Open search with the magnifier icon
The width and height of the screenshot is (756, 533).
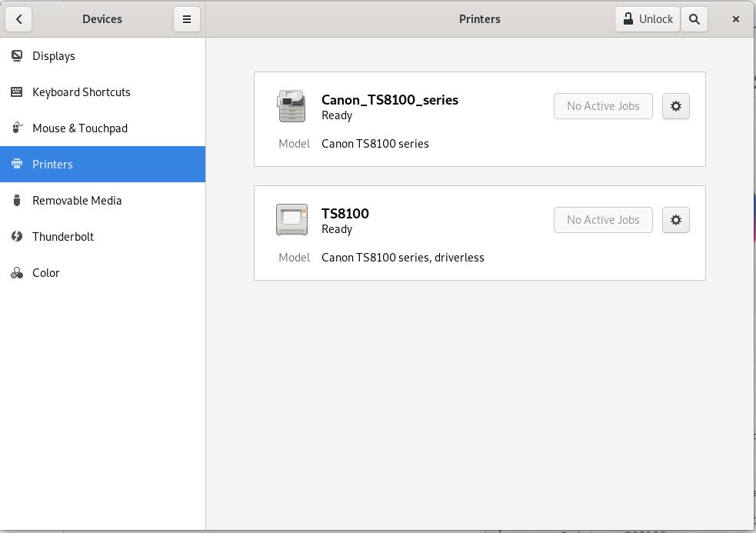[694, 19]
